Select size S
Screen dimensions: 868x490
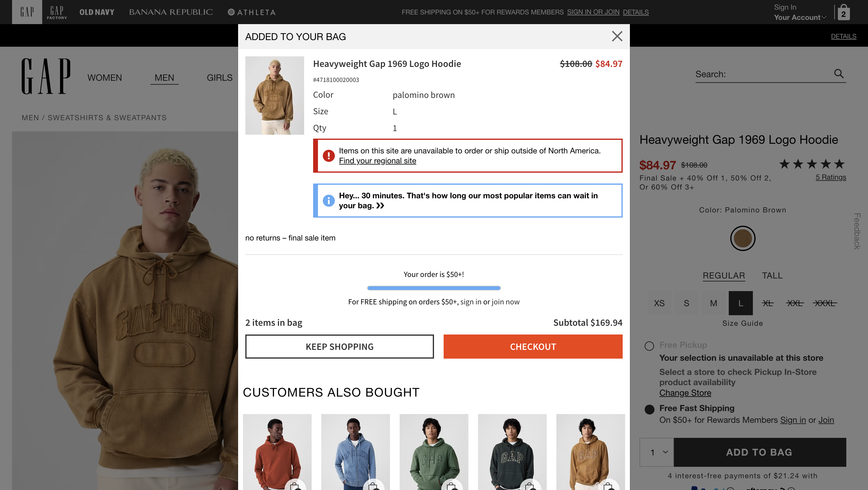pos(686,303)
